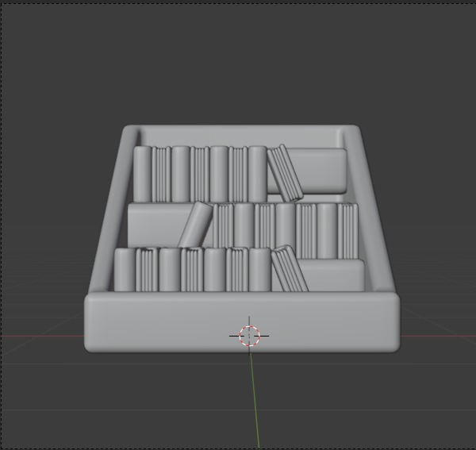Screen dimensions: 476x450
Task: Select the tilted book on the top shelf
Action: pos(285,173)
